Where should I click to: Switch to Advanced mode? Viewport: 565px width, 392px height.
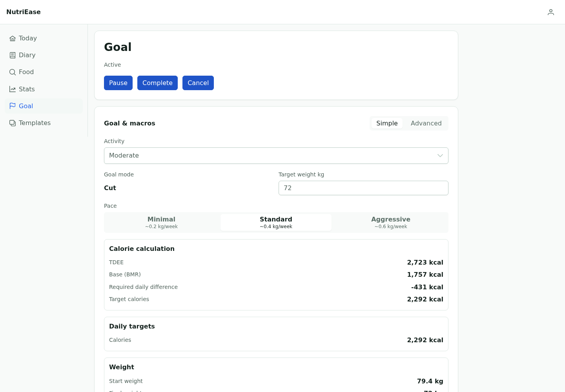[426, 123]
